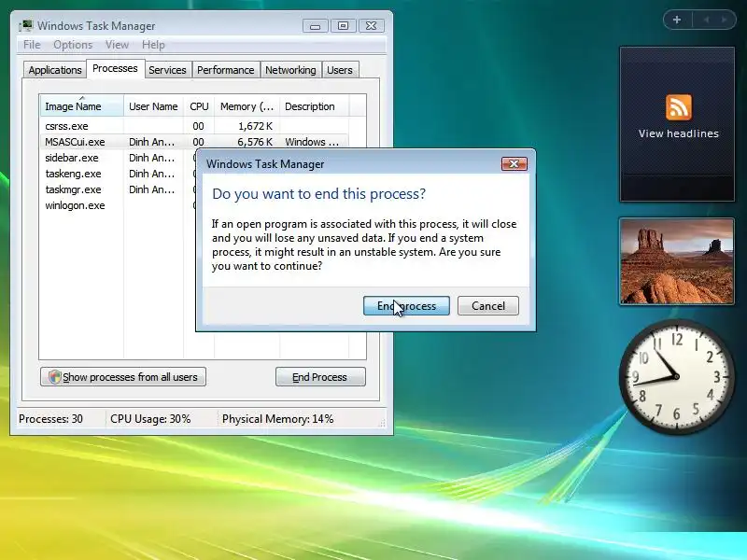Click View headlines in the feed gadget
This screenshot has width=747, height=560.
pyautogui.click(x=679, y=133)
